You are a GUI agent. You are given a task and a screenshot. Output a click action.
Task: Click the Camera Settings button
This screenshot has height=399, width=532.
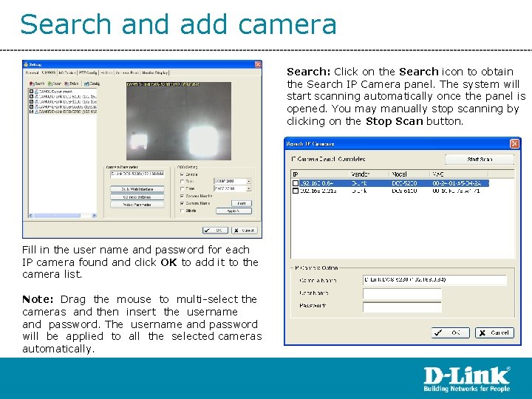137,197
